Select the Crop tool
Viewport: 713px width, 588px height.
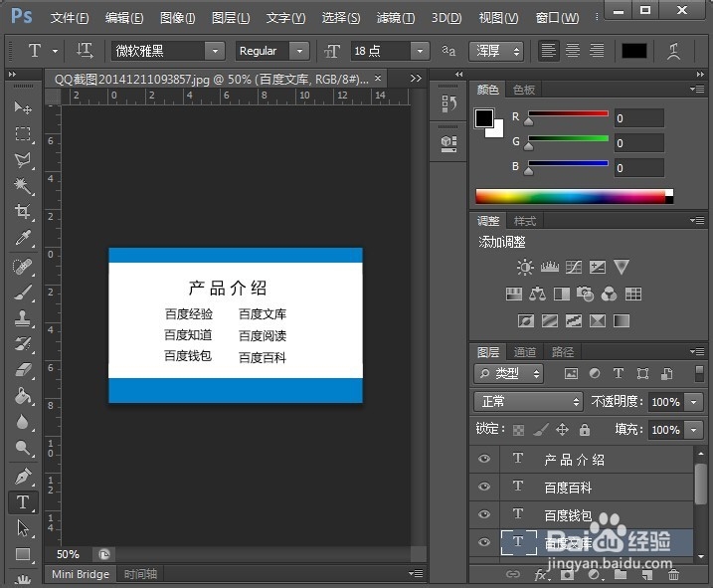22,211
